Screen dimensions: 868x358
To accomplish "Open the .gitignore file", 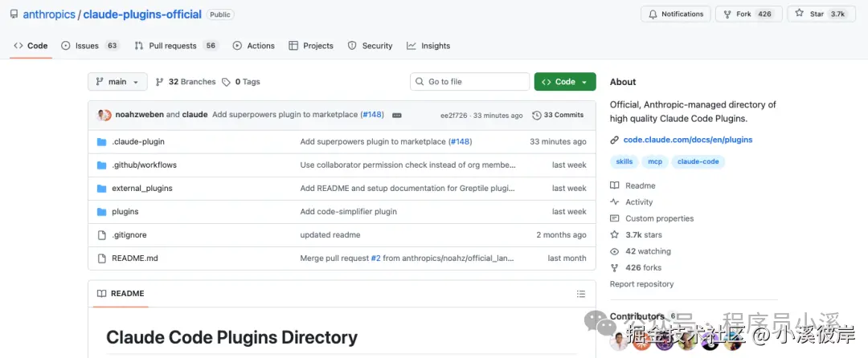I will [x=129, y=235].
